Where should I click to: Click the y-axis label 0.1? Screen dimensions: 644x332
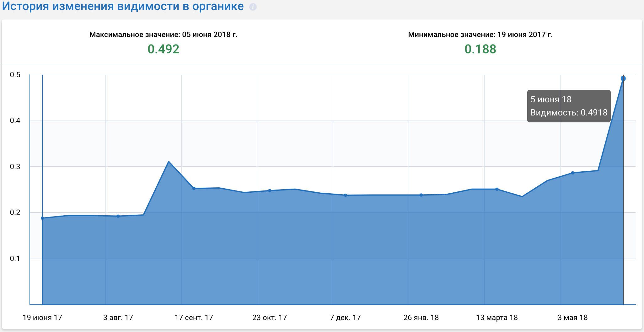click(x=15, y=259)
